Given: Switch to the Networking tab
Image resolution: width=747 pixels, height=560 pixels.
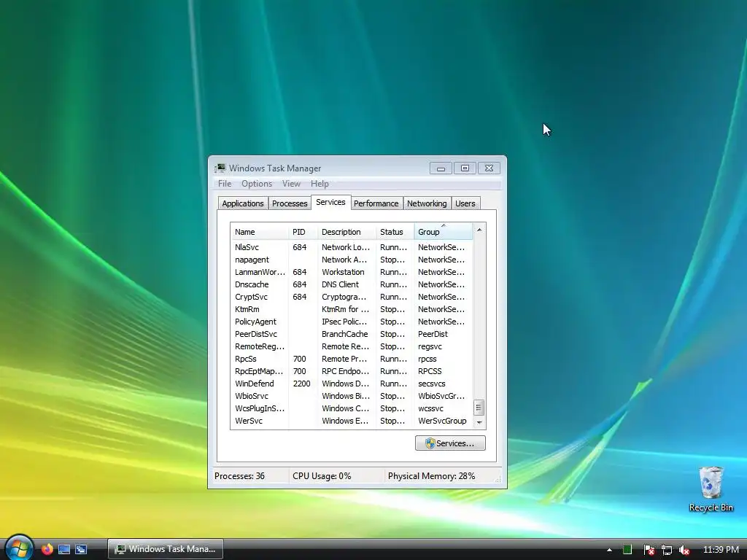Looking at the screenshot, I should click(427, 203).
